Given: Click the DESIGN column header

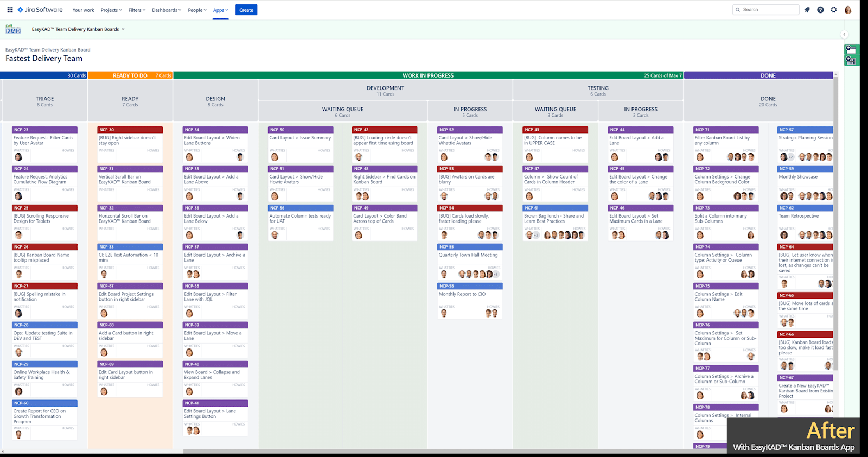Looking at the screenshot, I should pyautogui.click(x=215, y=101).
